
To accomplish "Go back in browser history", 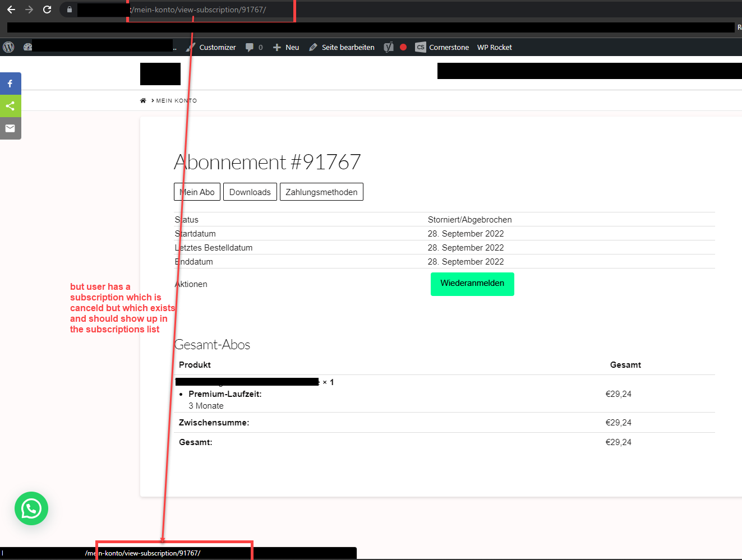I will [x=11, y=10].
